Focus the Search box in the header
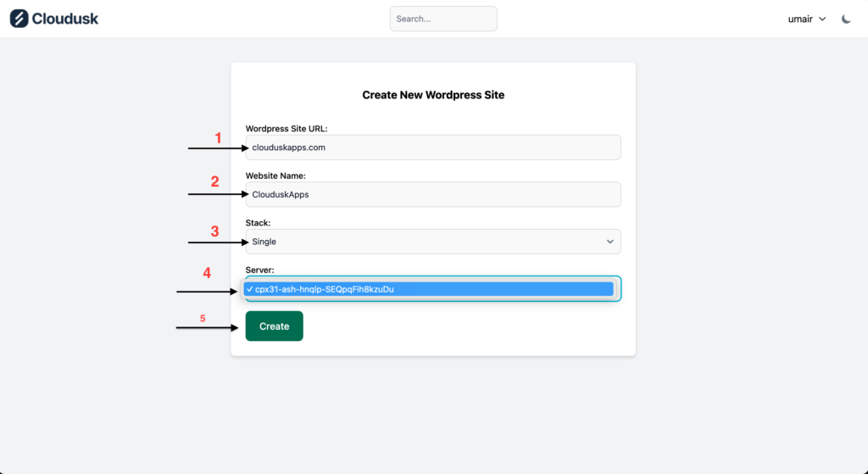 point(442,19)
